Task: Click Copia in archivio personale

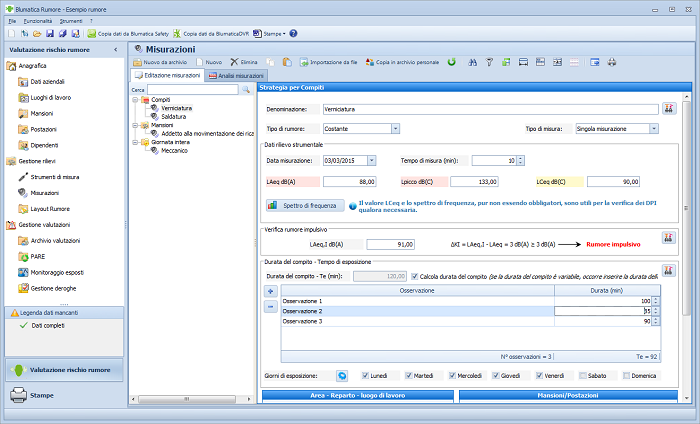Action: click(x=402, y=62)
